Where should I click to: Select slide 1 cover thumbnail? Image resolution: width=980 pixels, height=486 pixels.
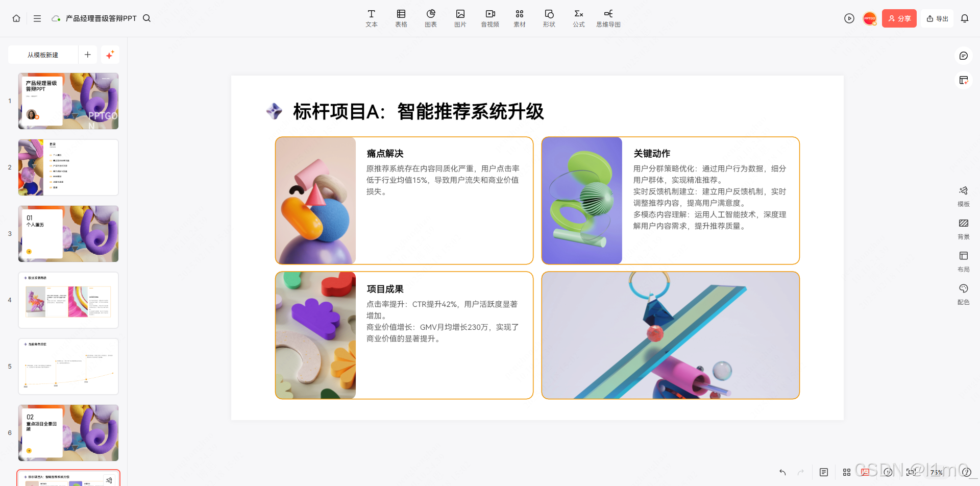point(68,101)
